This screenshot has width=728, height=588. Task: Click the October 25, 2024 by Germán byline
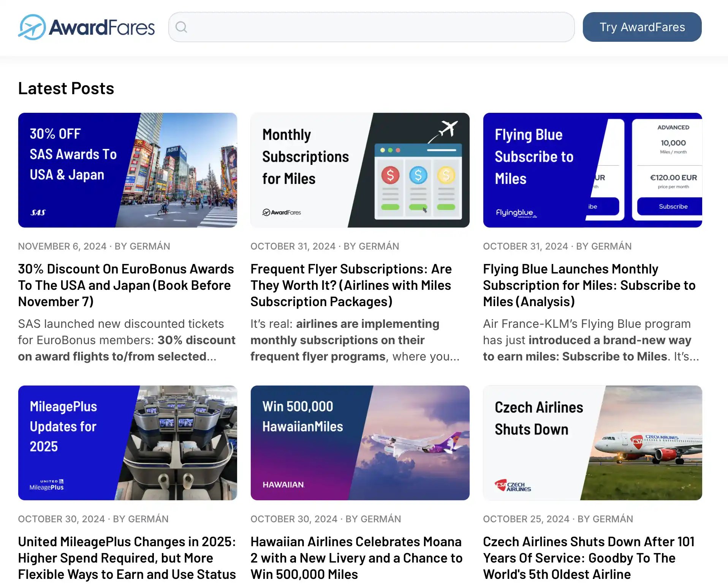(x=558, y=519)
